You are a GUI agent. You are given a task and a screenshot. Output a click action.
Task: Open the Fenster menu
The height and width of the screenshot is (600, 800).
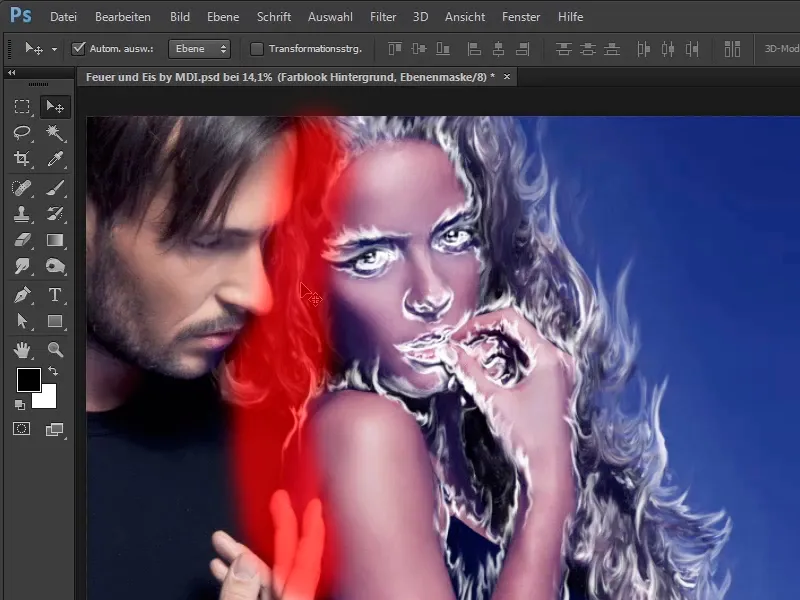[x=521, y=17]
